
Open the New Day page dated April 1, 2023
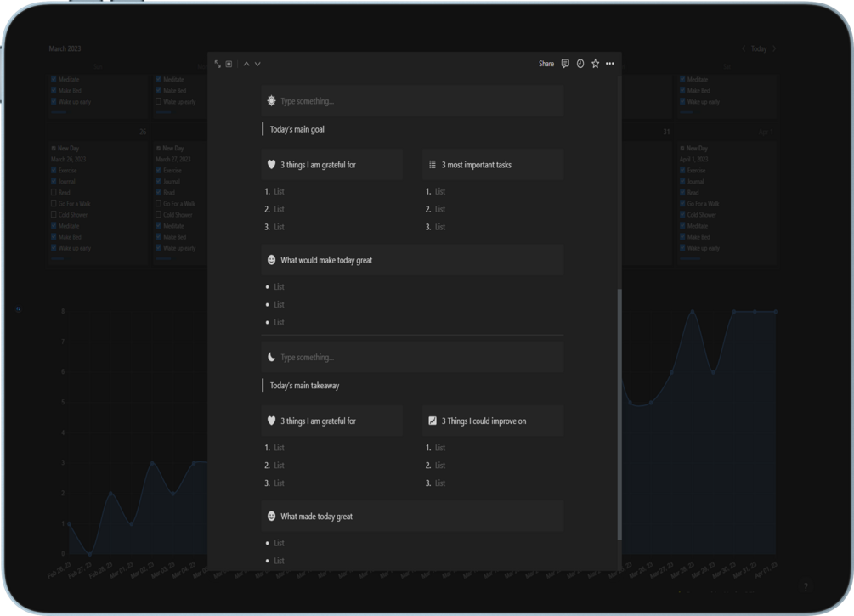pyautogui.click(x=697, y=148)
